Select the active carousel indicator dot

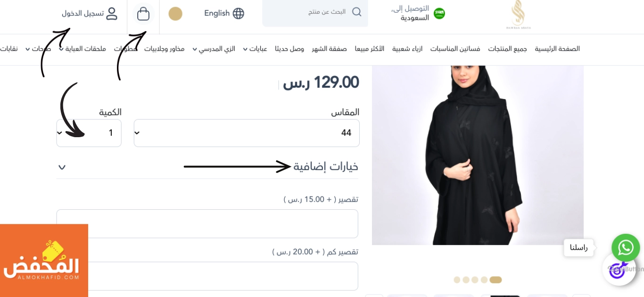pos(495,280)
